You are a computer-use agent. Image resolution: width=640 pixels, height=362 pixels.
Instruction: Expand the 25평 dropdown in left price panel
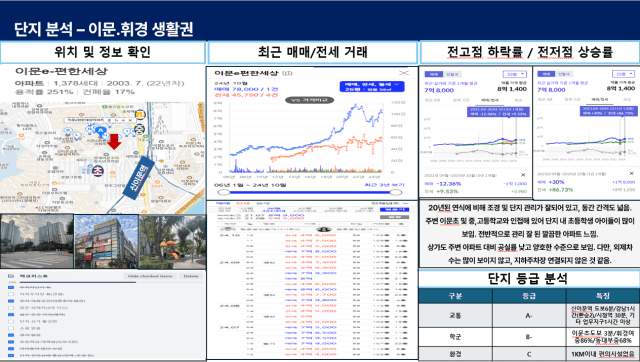pyautogui.click(x=515, y=74)
